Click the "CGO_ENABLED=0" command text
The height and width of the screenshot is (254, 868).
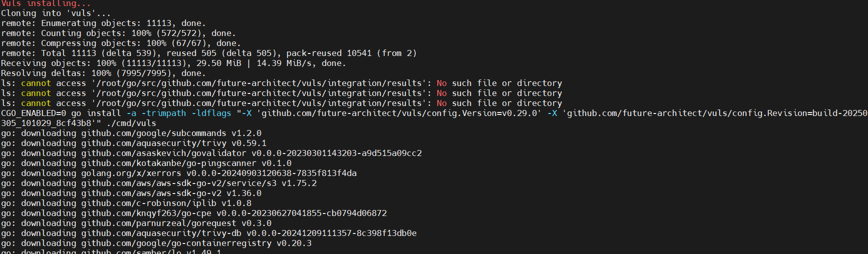coord(33,113)
